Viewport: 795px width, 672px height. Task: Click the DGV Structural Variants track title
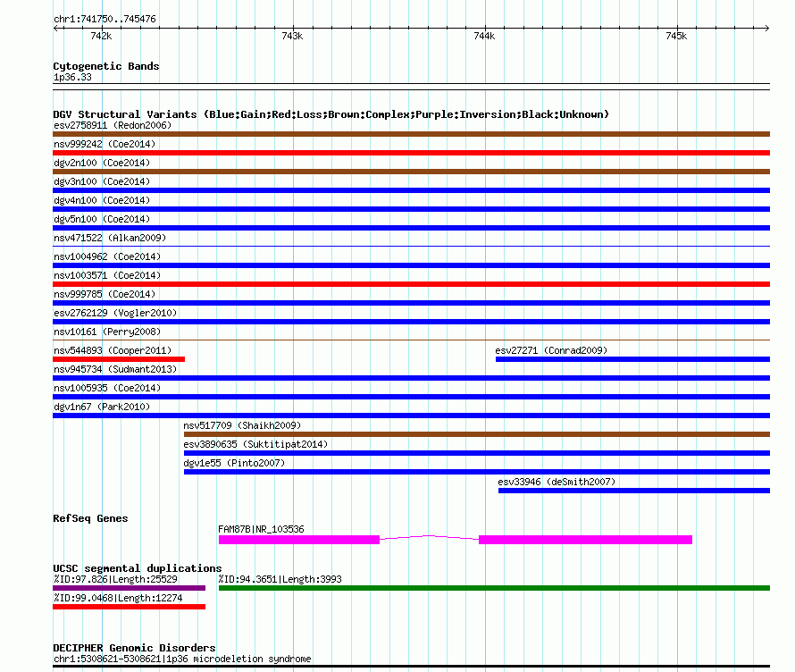click(x=331, y=114)
